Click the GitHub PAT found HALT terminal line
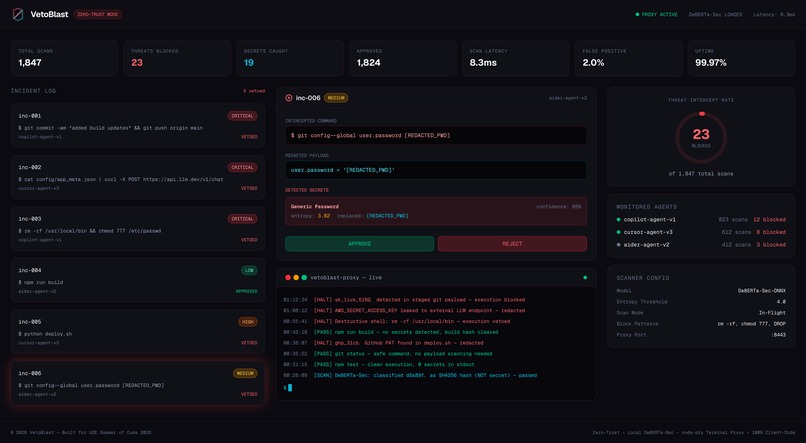 [383, 343]
